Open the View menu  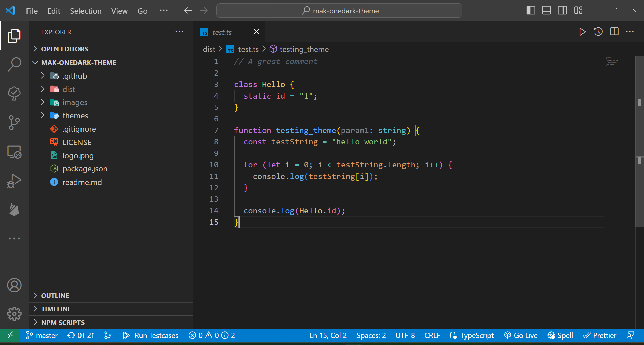pyautogui.click(x=119, y=11)
